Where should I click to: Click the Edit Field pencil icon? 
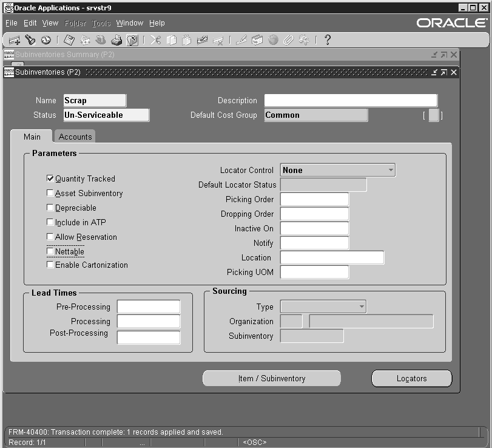(241, 40)
